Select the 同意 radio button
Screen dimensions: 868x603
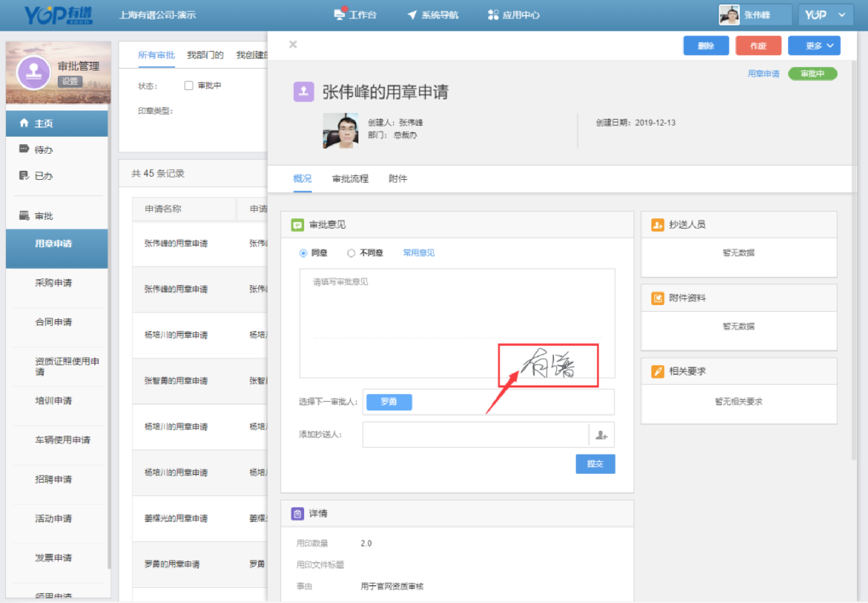[x=303, y=253]
